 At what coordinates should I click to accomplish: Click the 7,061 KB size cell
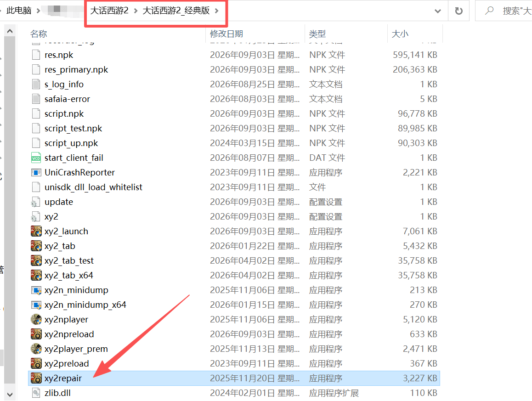[x=420, y=232]
